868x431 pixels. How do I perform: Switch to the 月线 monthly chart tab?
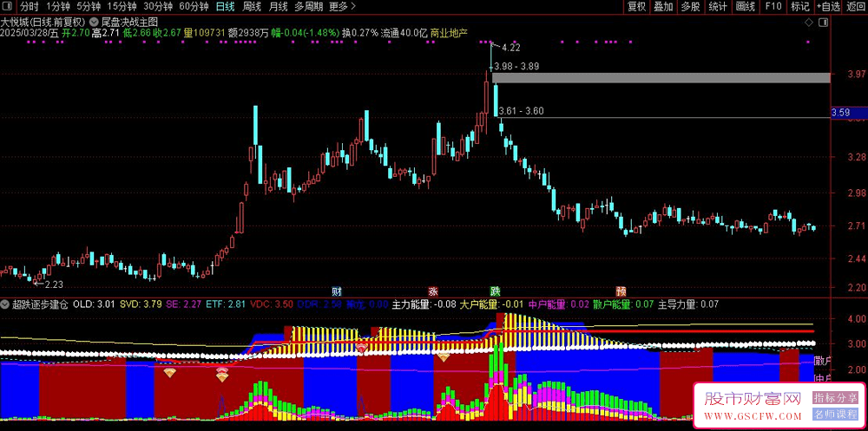pos(278,7)
